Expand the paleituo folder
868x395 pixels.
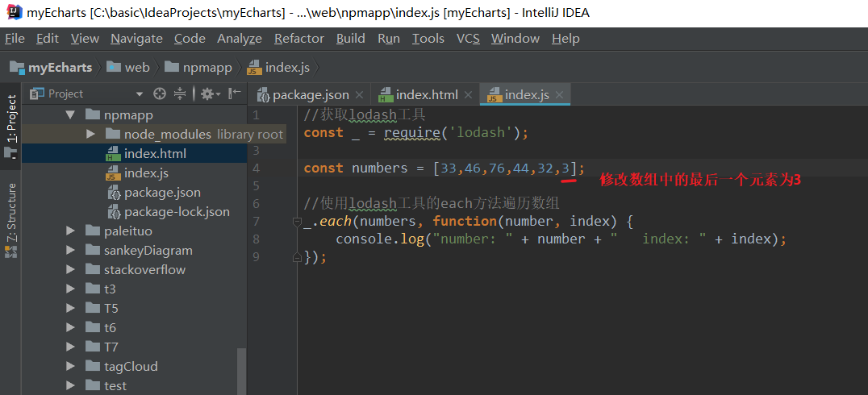(69, 231)
